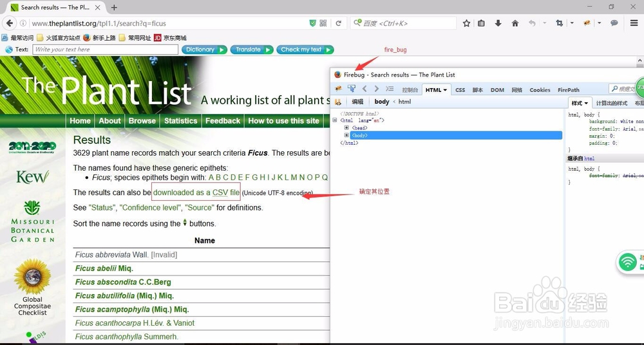Click Firebug back history arrow
The width and height of the screenshot is (644, 345).
tap(365, 89)
